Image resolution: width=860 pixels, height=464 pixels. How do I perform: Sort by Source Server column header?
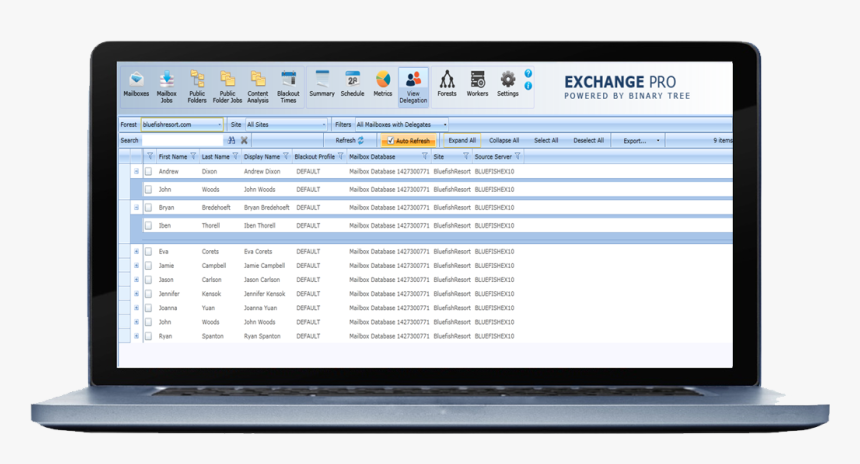coord(493,157)
